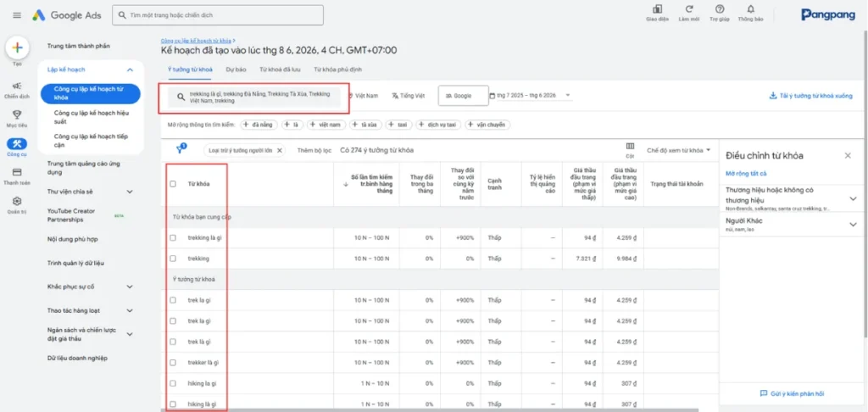868x412 pixels.
Task: Toggle the select-all Từ khóa checkbox
Action: 173,184
